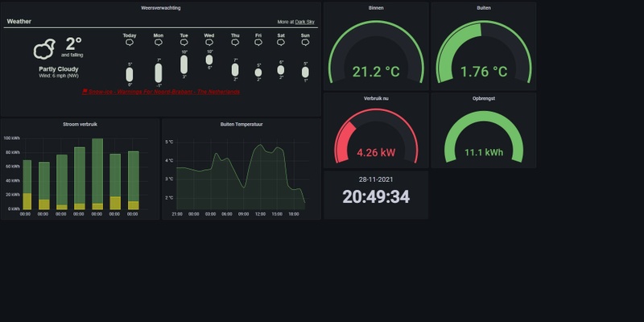Open the Stroom verbruik panel title menu

[80, 124]
